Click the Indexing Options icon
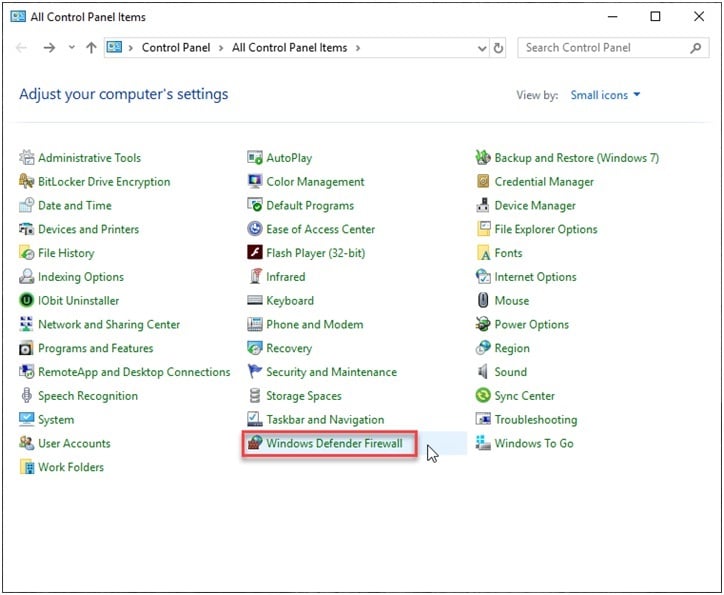The height and width of the screenshot is (595, 724). pyautogui.click(x=26, y=276)
